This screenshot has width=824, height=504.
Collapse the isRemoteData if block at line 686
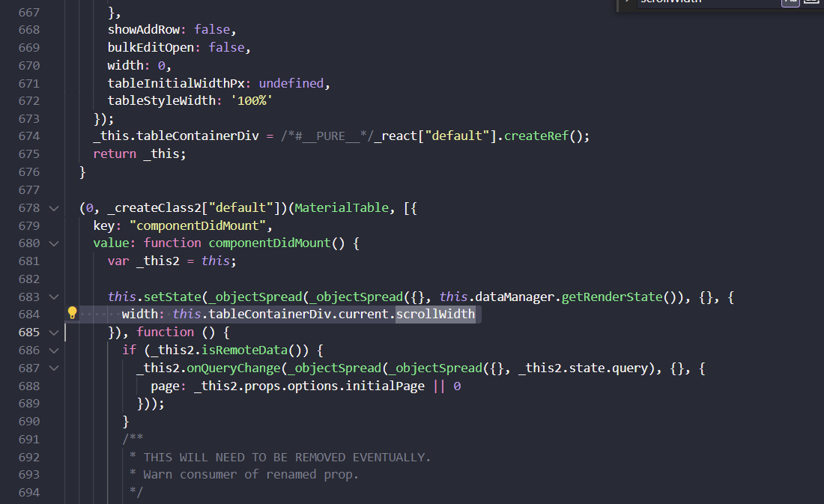[x=53, y=350]
